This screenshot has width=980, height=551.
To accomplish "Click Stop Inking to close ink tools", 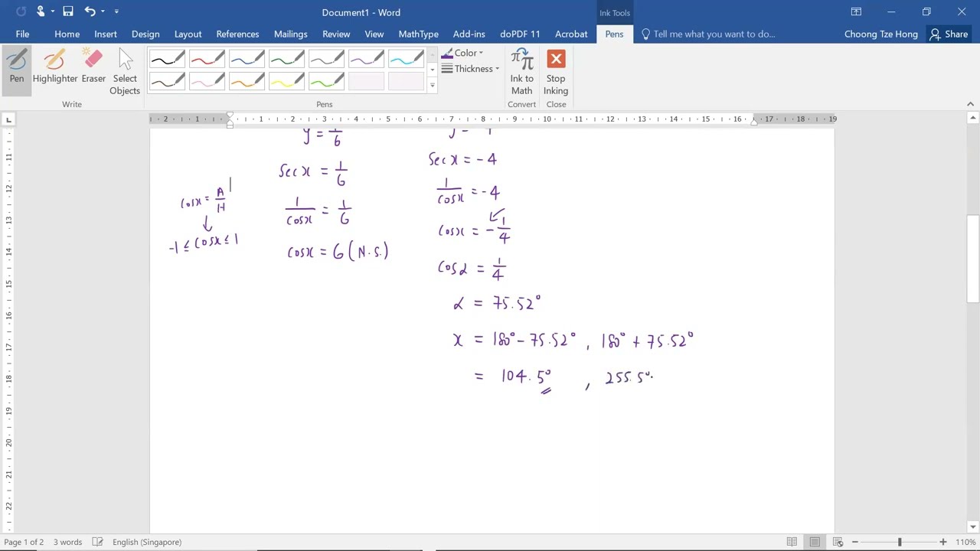I will pos(556,73).
